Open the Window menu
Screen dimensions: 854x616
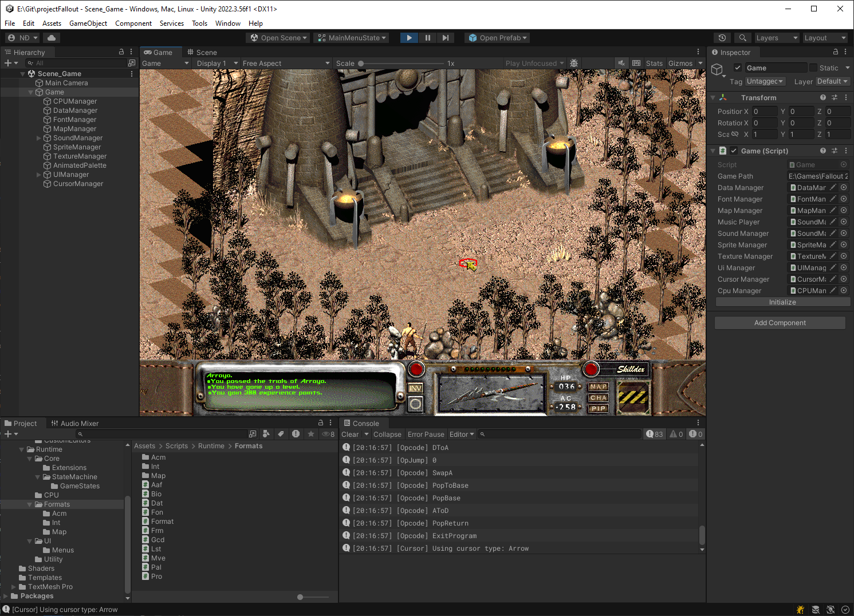click(228, 23)
